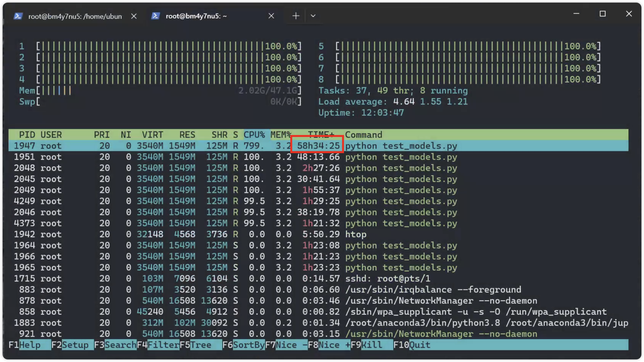Click CPU% value 799. on PID 1947
The height and width of the screenshot is (362, 644).
254,146
